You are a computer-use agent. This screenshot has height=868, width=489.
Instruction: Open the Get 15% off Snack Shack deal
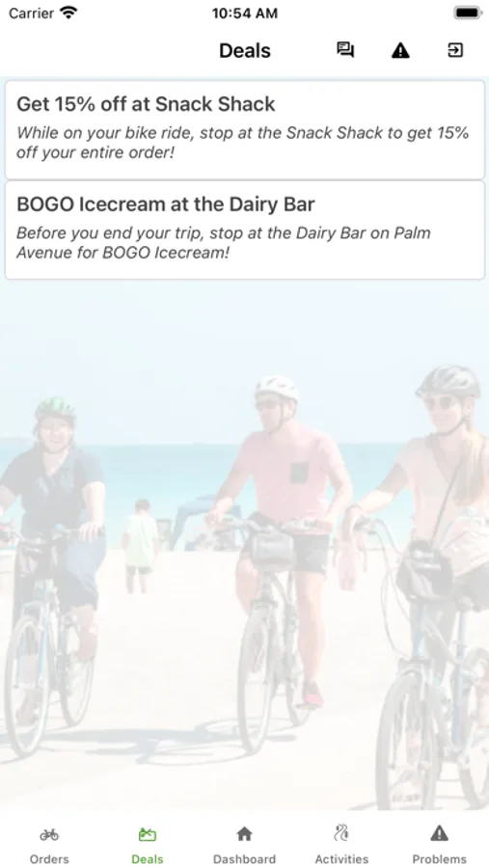pyautogui.click(x=244, y=130)
